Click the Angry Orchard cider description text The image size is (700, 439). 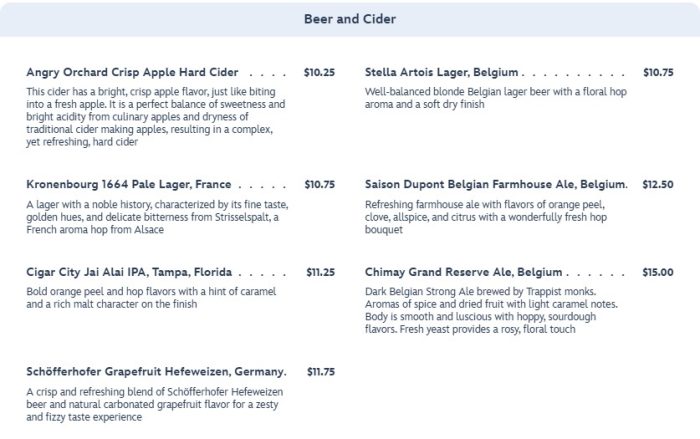coord(156,116)
